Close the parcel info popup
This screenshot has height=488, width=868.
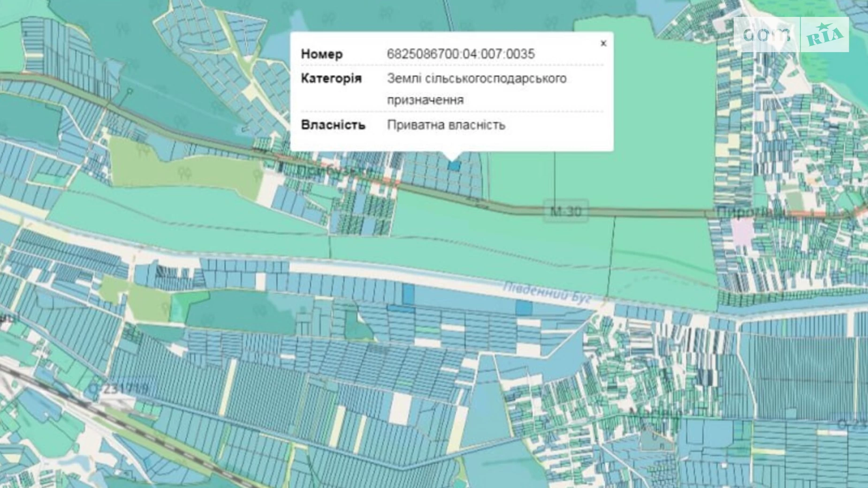tap(603, 44)
